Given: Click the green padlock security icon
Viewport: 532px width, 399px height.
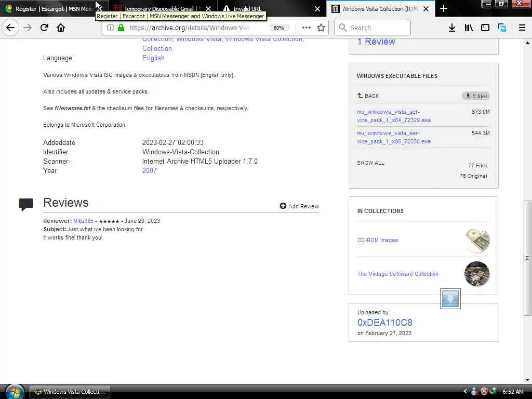Looking at the screenshot, I should click(x=121, y=28).
